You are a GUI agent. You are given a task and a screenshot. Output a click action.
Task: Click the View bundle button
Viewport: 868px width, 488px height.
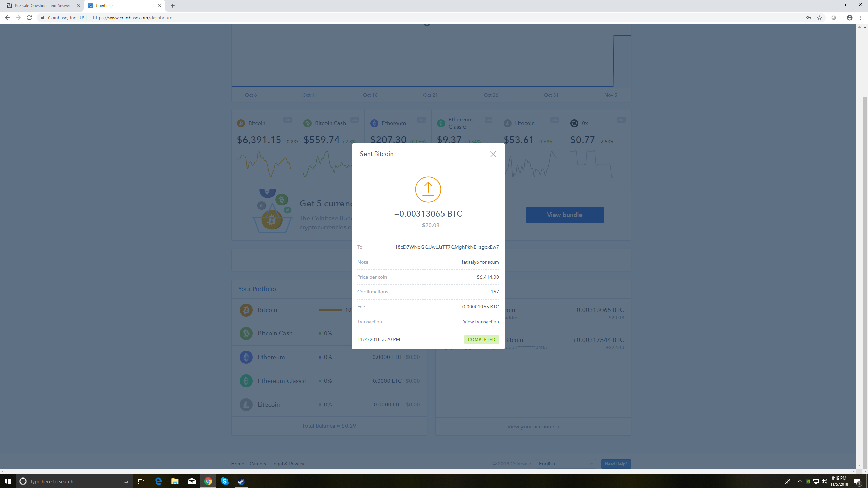point(565,215)
